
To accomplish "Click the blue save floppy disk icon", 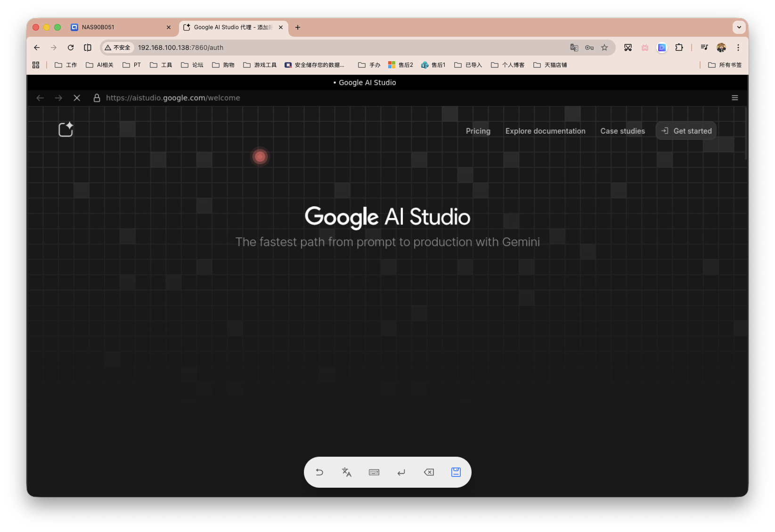I will (x=456, y=472).
